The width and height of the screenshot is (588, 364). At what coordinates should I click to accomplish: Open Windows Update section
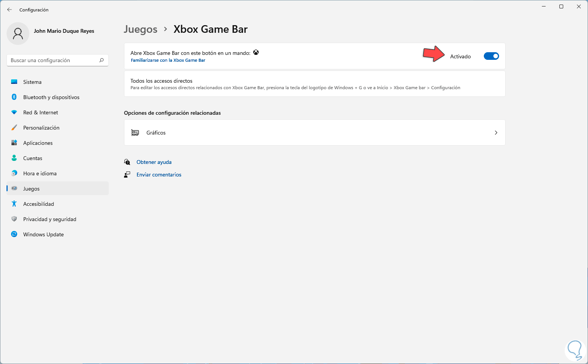click(x=58, y=234)
